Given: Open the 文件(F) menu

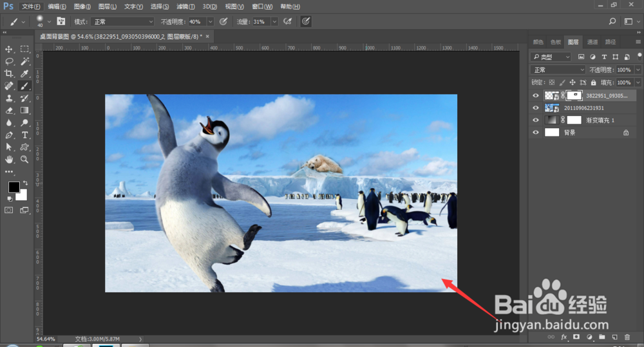Looking at the screenshot, I should (31, 6).
